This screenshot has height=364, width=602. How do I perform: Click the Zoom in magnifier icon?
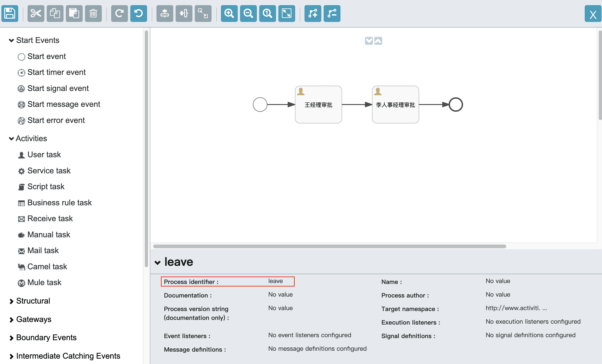[229, 14]
